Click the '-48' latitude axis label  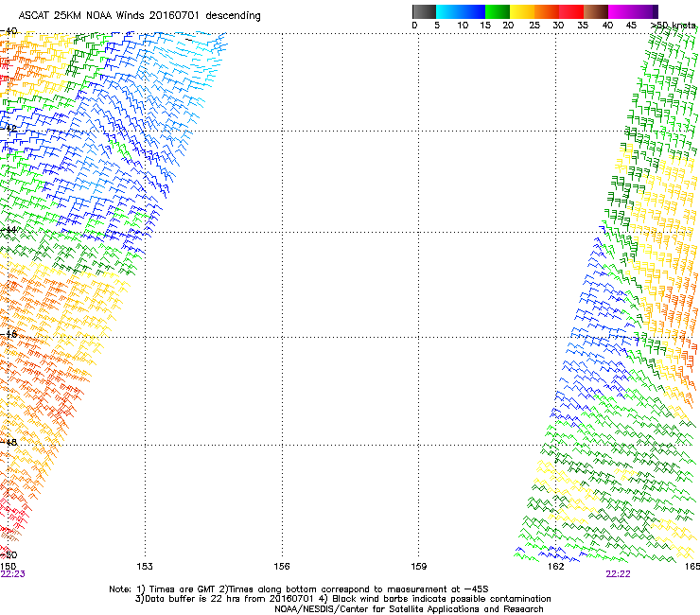9,442
